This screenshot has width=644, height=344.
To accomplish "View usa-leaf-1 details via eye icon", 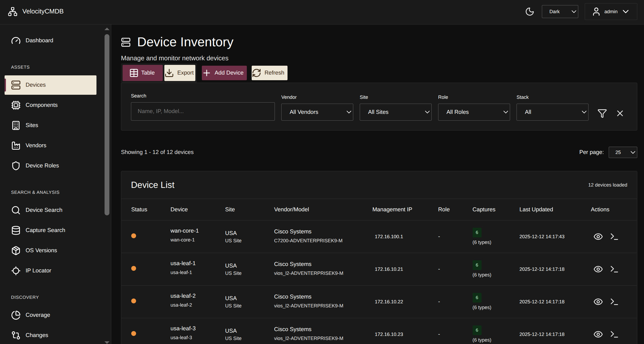I will 598,269.
